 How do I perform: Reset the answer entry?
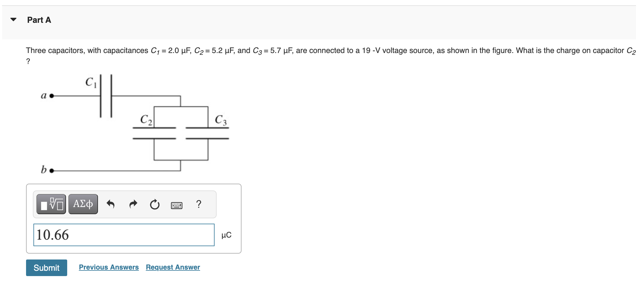coord(155,204)
